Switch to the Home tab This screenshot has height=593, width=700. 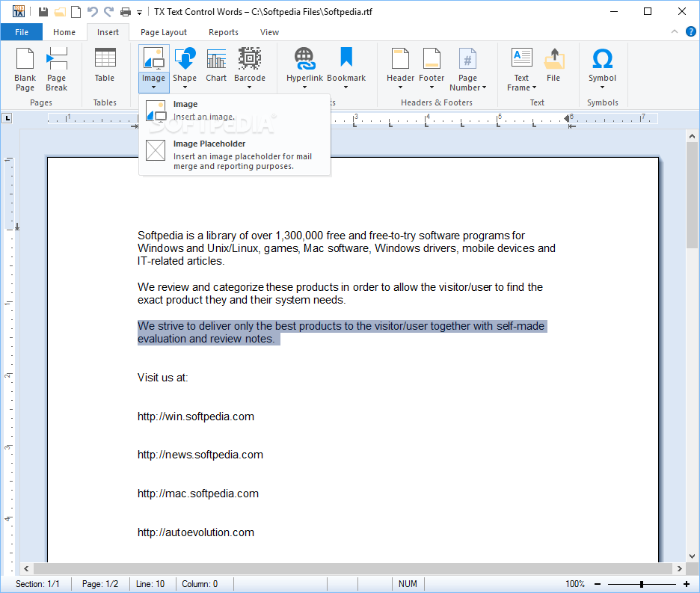(64, 32)
